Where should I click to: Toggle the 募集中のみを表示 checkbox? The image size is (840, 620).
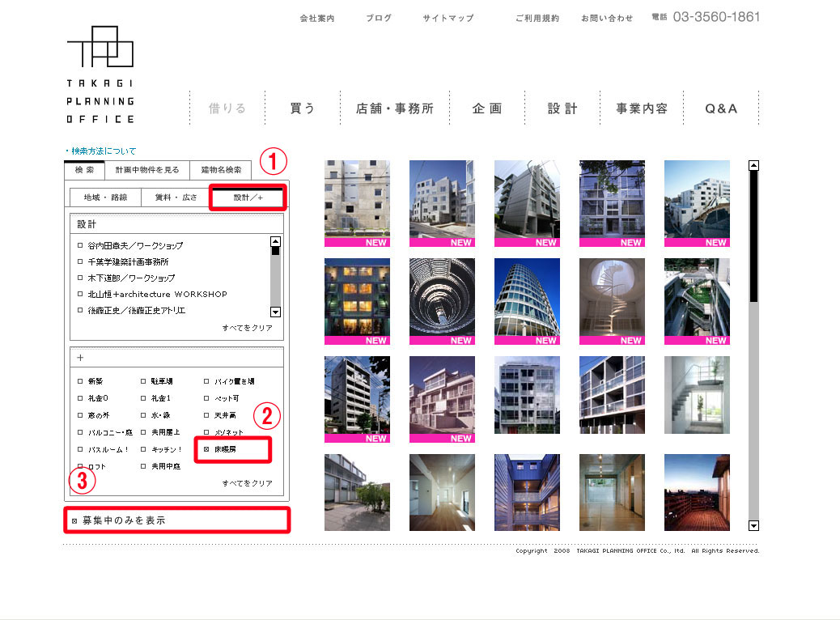[x=74, y=521]
